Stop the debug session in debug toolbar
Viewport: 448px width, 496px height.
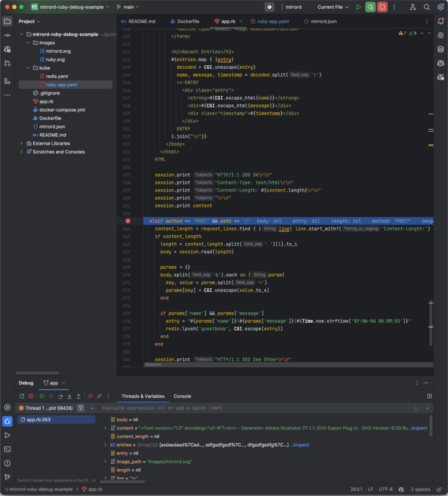[x=31, y=396]
